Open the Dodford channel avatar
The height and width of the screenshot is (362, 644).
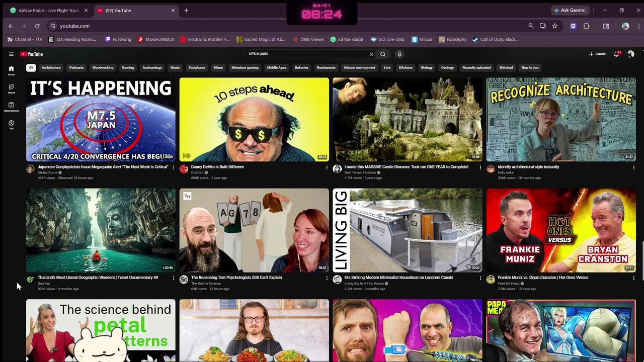(x=184, y=169)
